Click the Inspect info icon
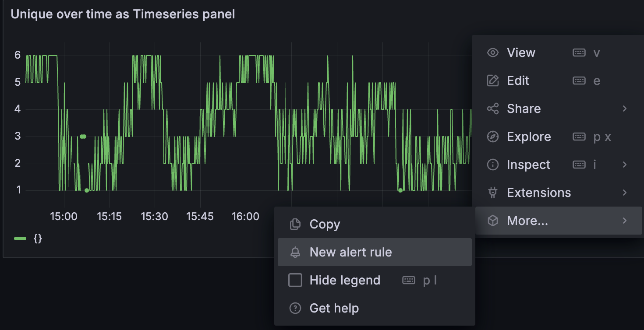 [492, 164]
